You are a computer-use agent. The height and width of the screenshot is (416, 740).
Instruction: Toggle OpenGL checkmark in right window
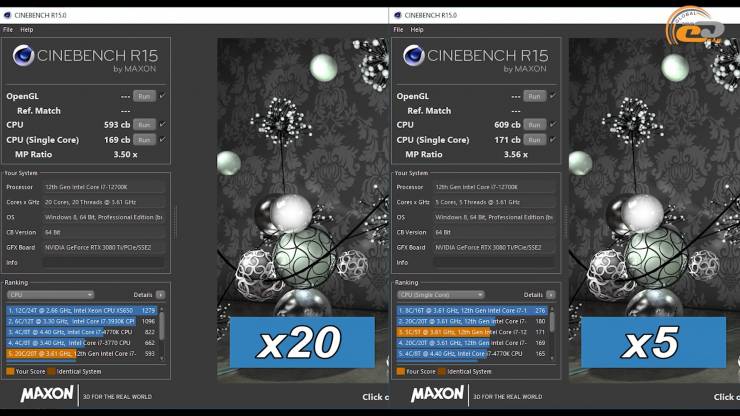coord(553,96)
